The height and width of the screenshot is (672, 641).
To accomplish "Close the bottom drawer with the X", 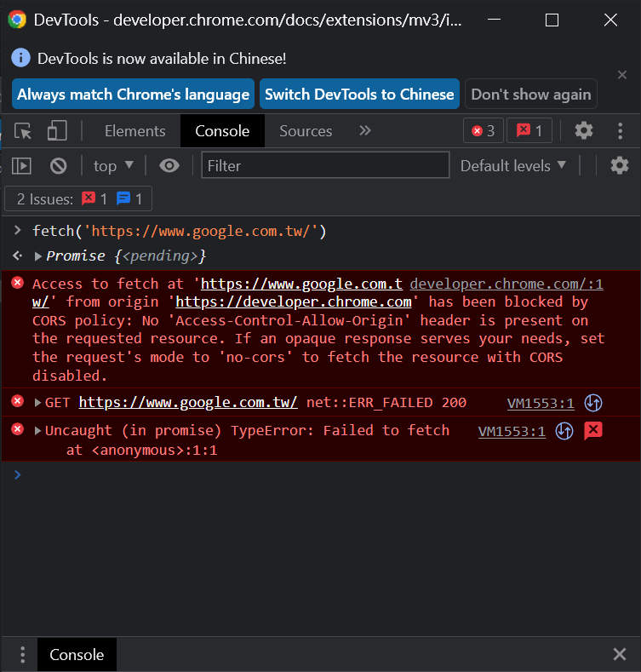I will coord(620,654).
